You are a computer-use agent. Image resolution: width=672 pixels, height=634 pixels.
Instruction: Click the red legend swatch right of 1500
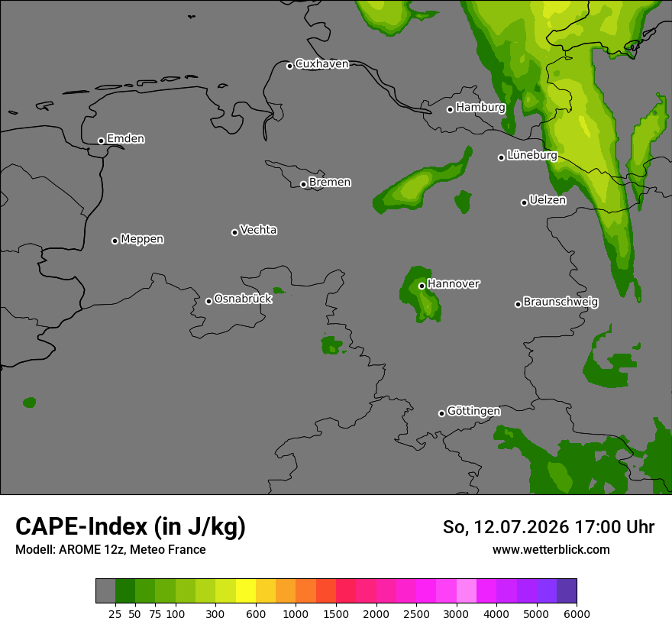tap(346, 590)
